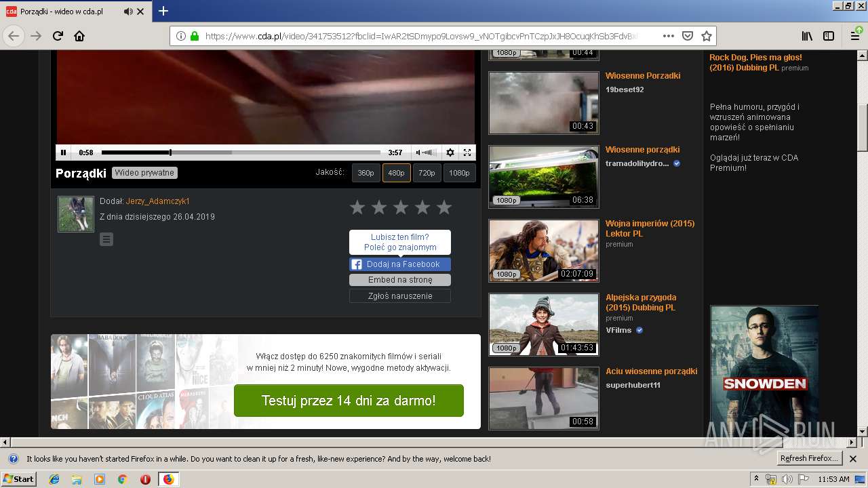Show hidden system tray icons
Viewport: 868px width, 488px height.
click(757, 479)
